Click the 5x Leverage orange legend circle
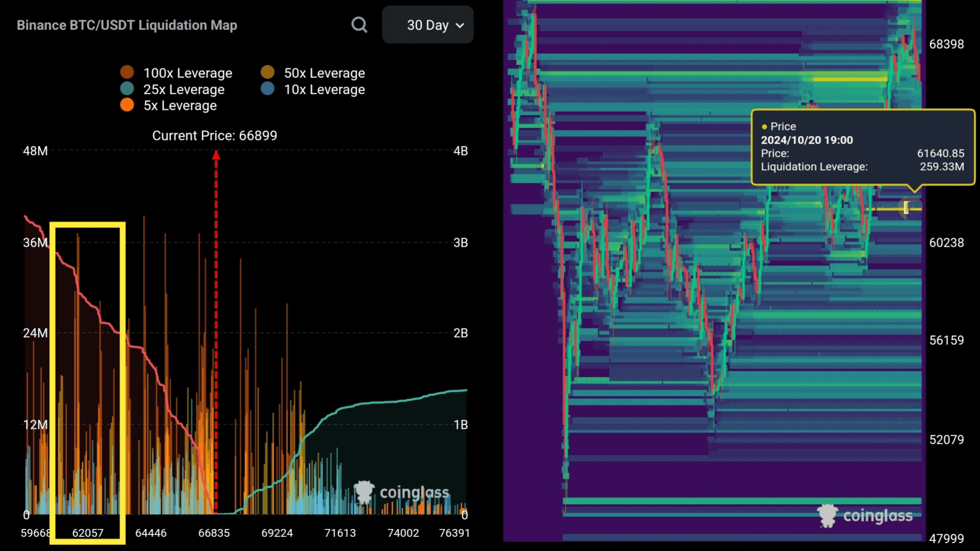 click(x=127, y=105)
